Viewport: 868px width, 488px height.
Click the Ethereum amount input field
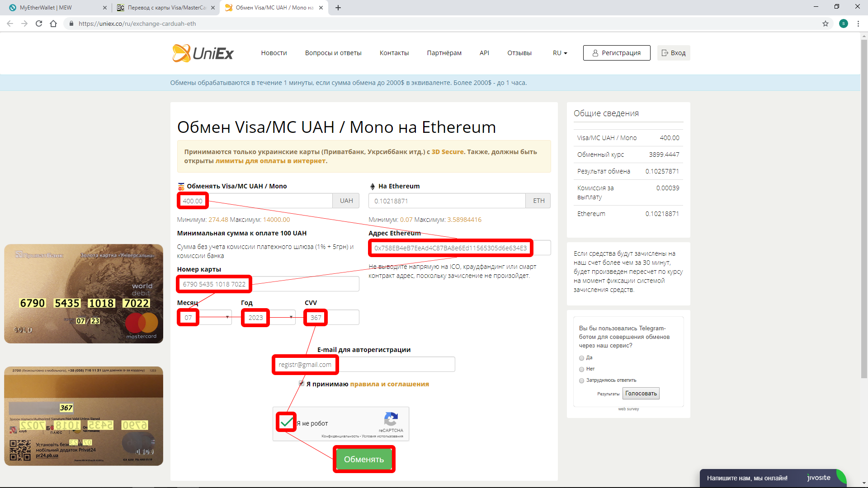[x=447, y=201]
